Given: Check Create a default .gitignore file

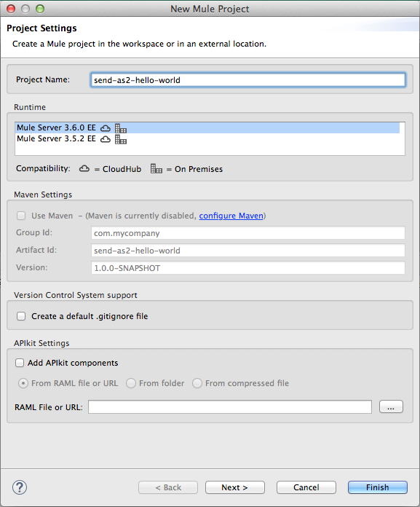Looking at the screenshot, I should (x=21, y=316).
